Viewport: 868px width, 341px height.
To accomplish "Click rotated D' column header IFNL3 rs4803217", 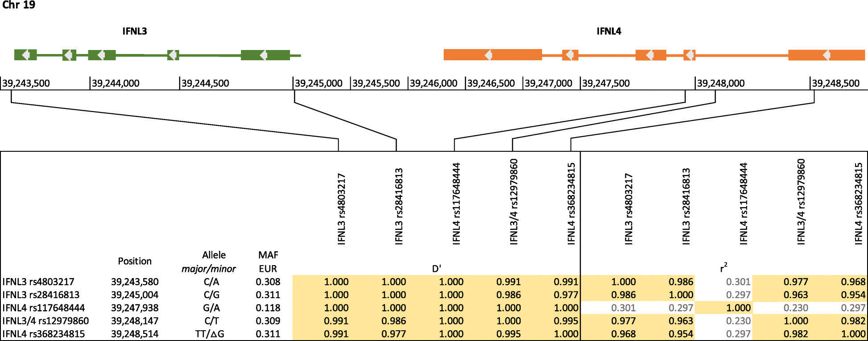I will point(342,209).
